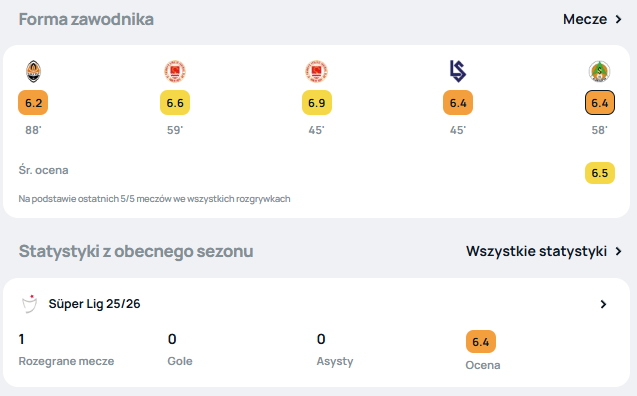Open the Mecze link
Image resolution: width=637 pixels, height=396 pixels.
[585, 19]
